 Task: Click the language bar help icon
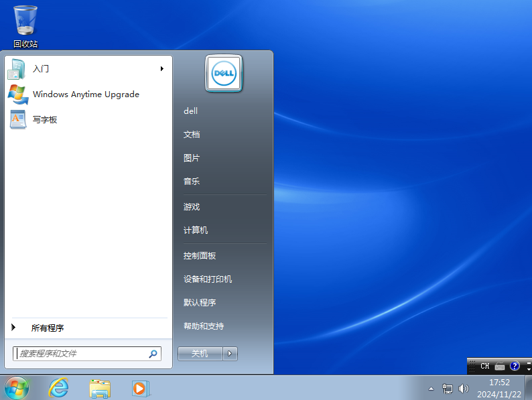(515, 366)
